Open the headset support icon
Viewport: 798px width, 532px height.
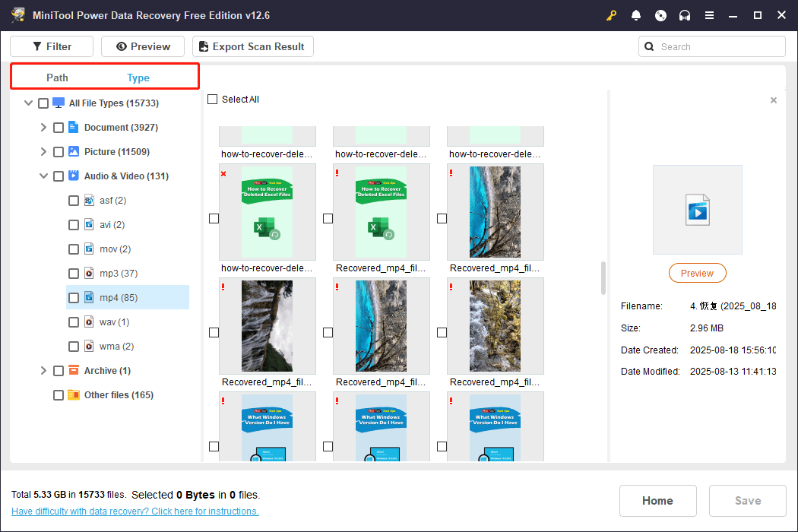(x=685, y=14)
